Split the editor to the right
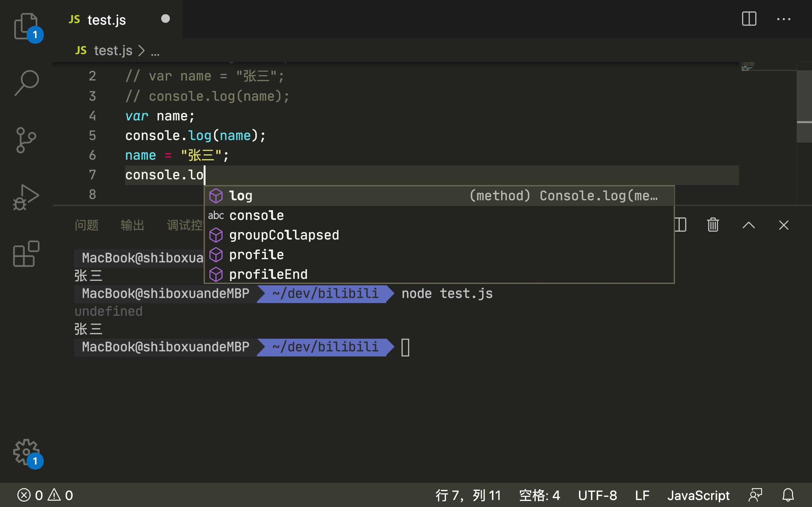The width and height of the screenshot is (812, 507). point(749,19)
